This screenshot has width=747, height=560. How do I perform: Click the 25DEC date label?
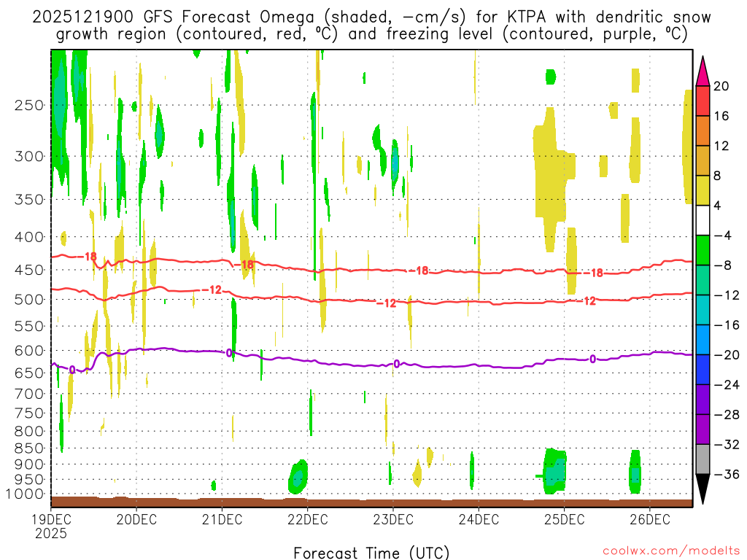click(x=565, y=519)
